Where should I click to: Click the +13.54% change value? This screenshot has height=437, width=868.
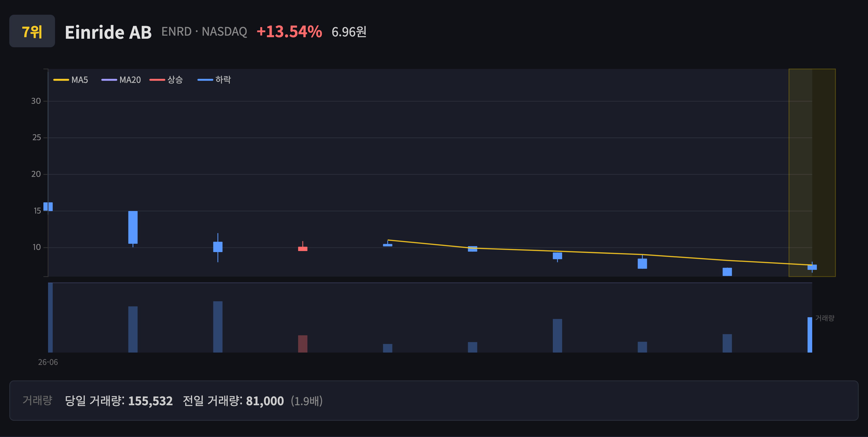[x=289, y=32]
